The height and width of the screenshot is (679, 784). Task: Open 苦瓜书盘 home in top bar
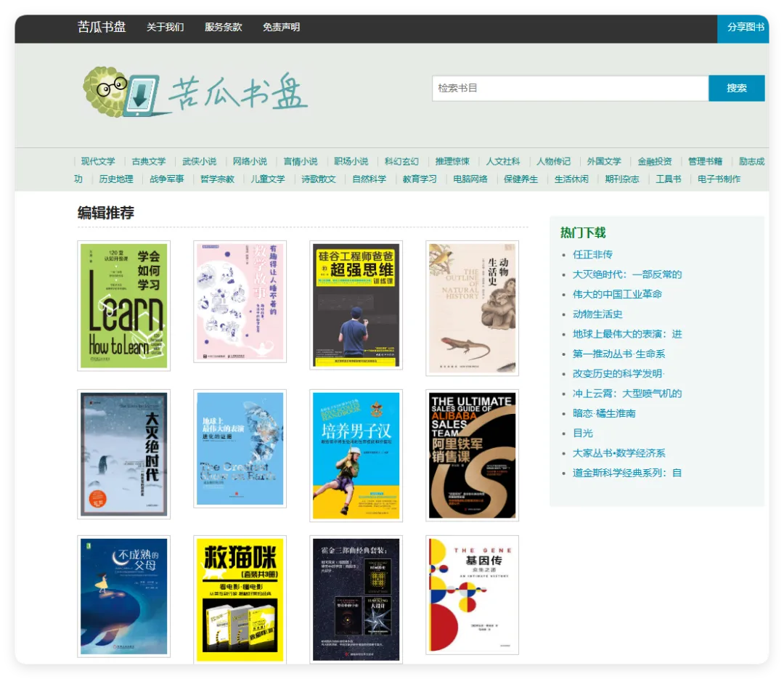tap(102, 27)
